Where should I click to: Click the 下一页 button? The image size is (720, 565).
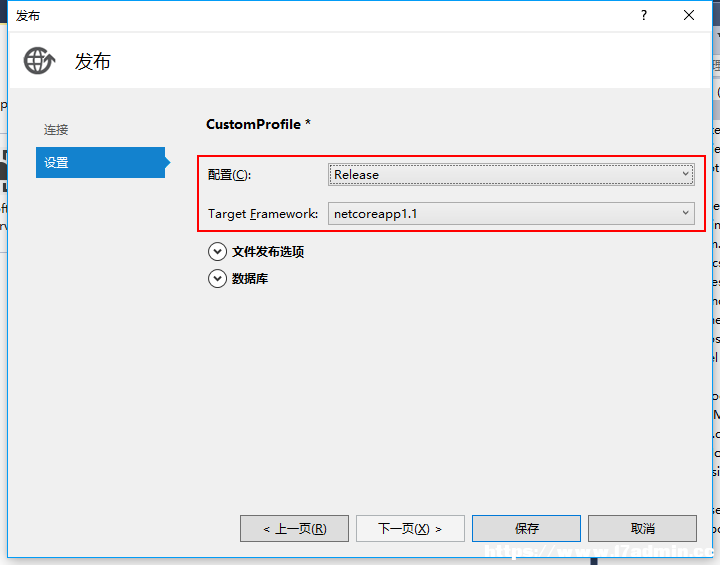tap(410, 529)
